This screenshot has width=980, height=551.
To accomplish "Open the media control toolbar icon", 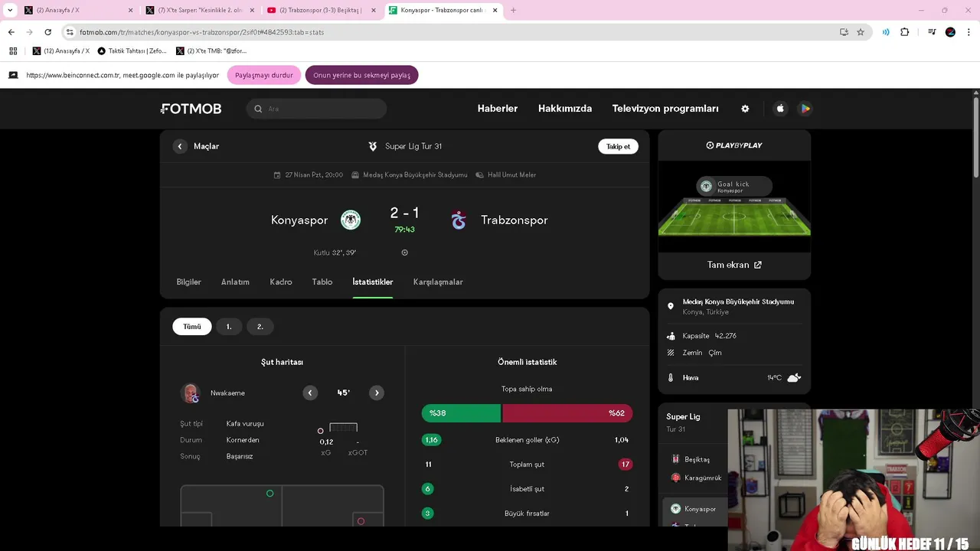I will (x=932, y=32).
